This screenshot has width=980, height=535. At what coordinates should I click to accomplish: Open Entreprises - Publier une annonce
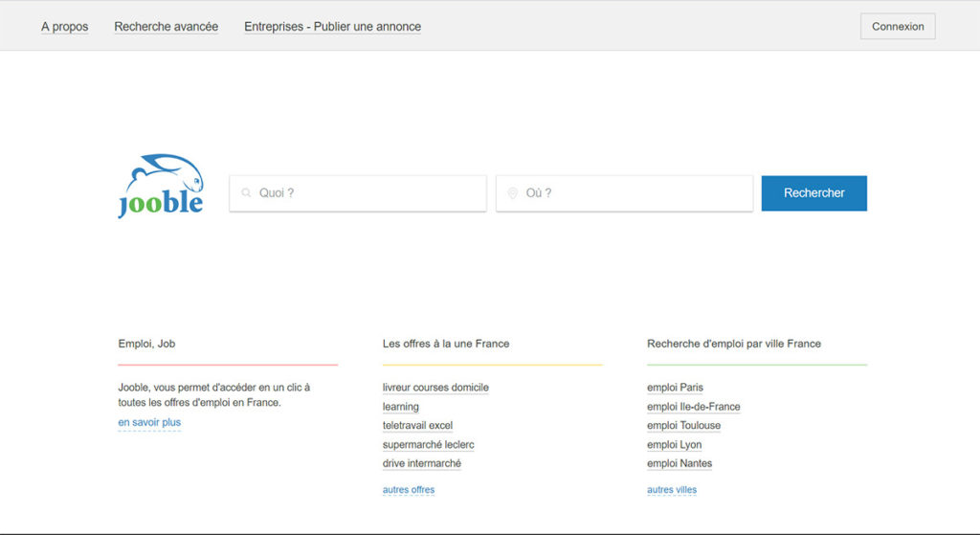tap(332, 27)
